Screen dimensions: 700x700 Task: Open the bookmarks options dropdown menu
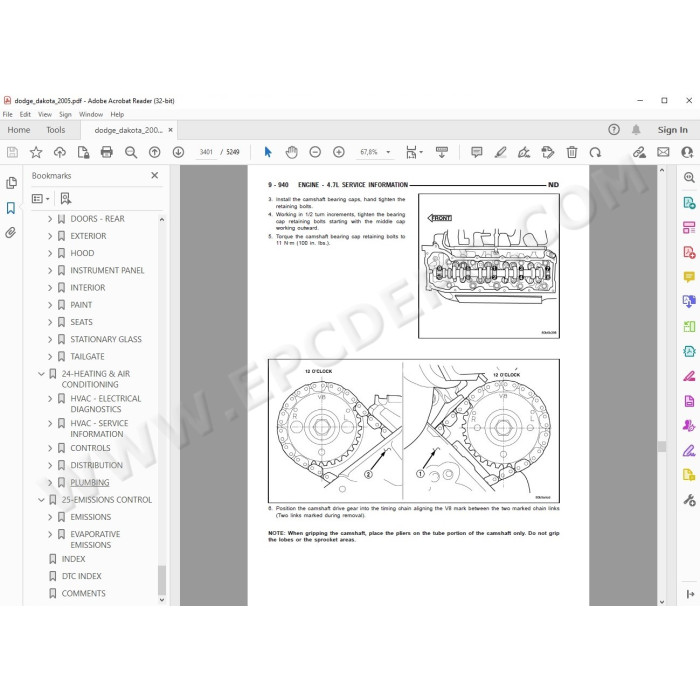coord(41,199)
